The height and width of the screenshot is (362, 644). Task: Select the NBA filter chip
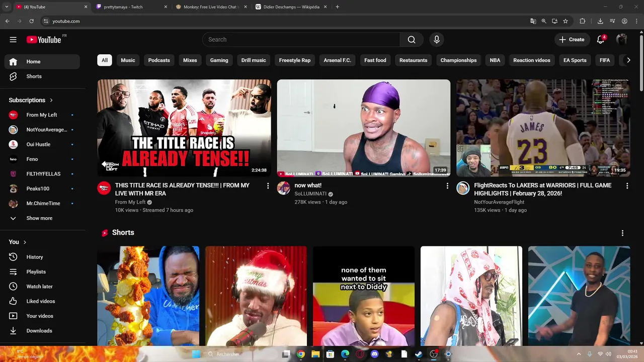click(495, 60)
